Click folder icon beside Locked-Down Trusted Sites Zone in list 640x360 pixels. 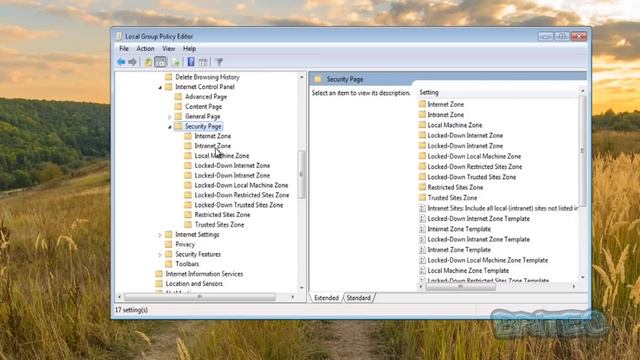coord(422,177)
